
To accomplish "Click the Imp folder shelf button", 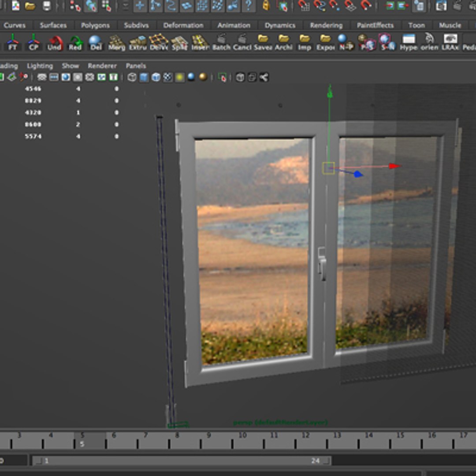I will [x=304, y=42].
